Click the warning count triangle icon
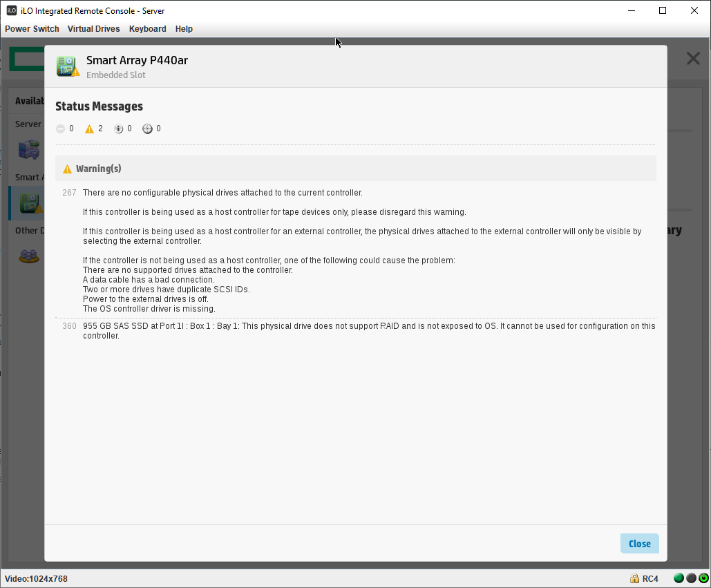 [x=89, y=129]
